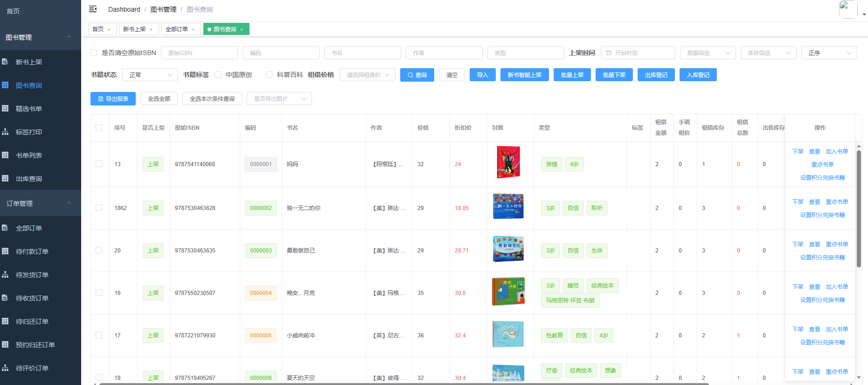
Task: Check the 科普百科 tag checkbox
Action: pos(269,75)
